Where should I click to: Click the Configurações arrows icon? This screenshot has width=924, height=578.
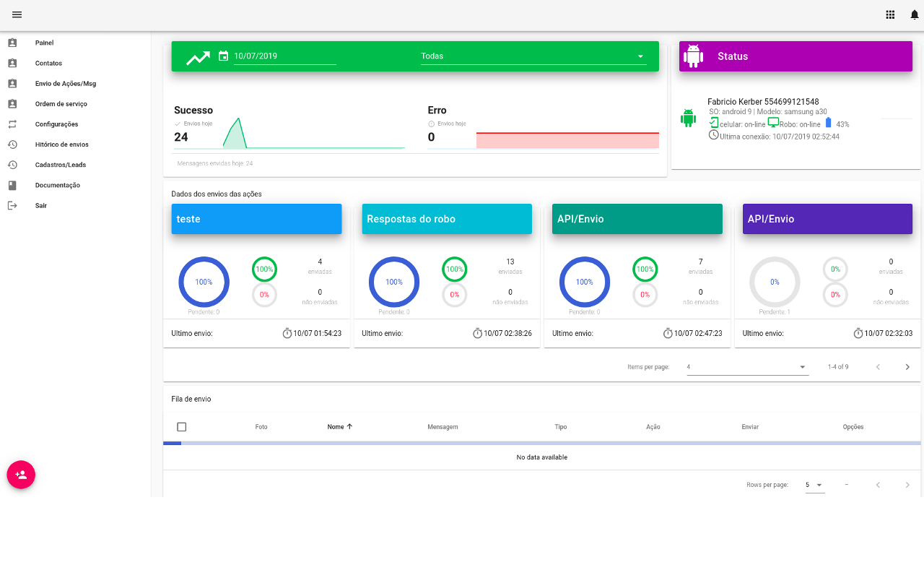12,124
